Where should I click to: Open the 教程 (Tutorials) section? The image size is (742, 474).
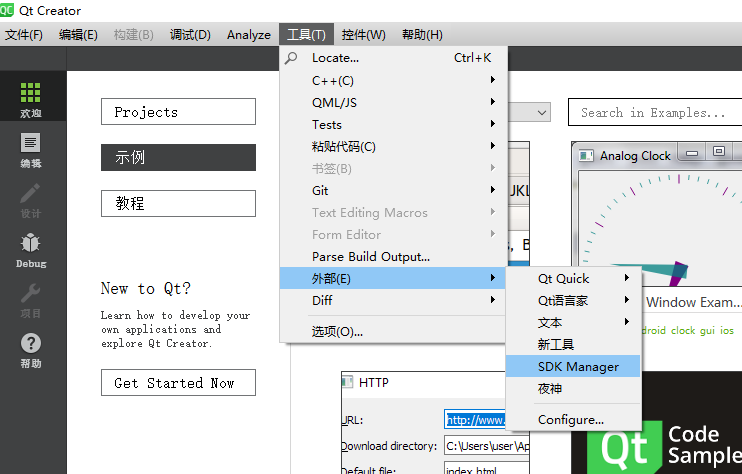(178, 203)
